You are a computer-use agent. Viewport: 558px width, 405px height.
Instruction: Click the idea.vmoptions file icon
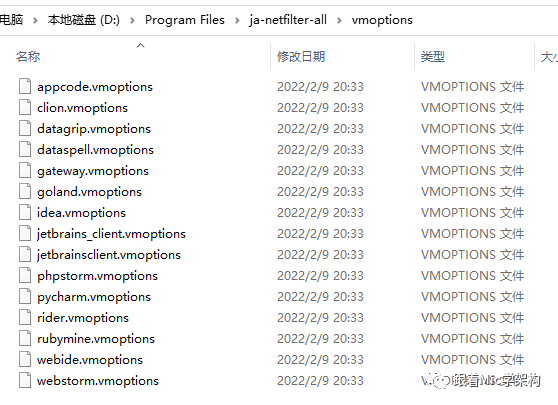click(25, 212)
